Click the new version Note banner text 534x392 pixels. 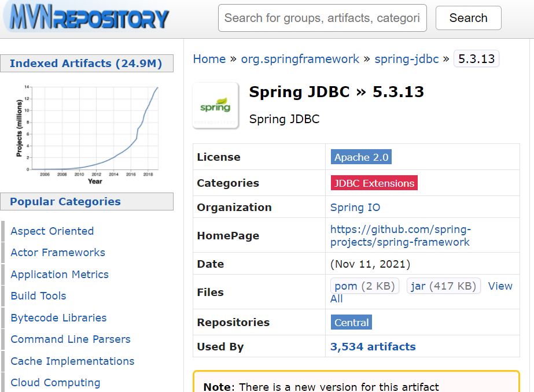click(321, 387)
